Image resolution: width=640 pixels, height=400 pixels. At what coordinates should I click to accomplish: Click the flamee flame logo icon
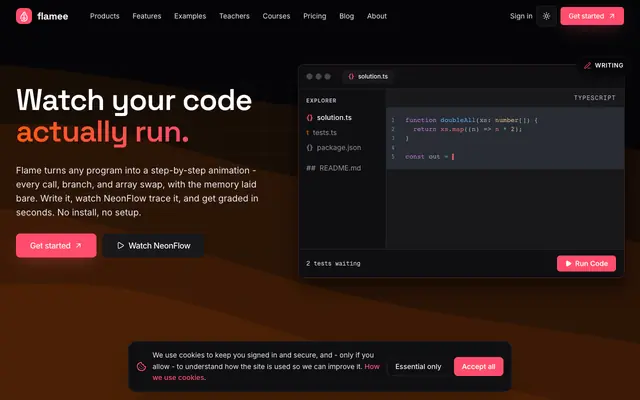tap(24, 16)
